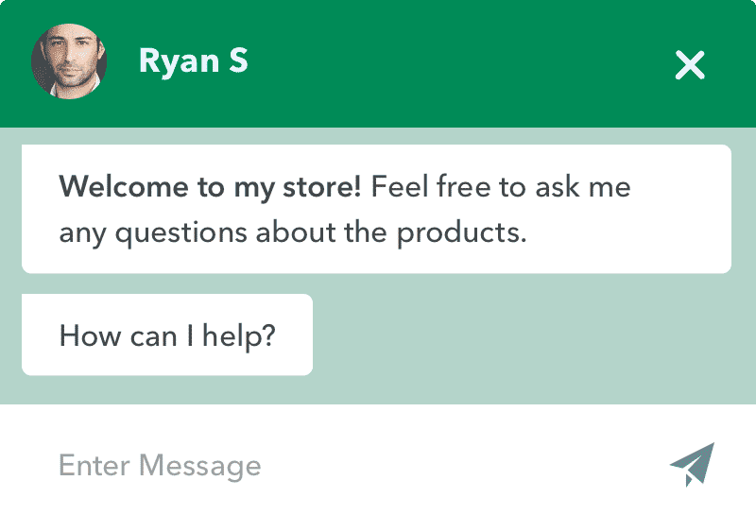The width and height of the screenshot is (756, 532).
Task: Tap the send arrow in the message bar
Action: point(692,464)
